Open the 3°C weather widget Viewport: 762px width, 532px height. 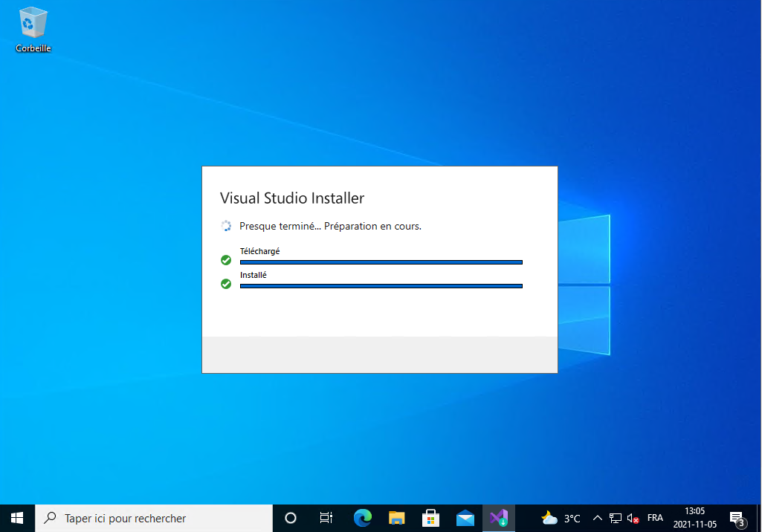561,518
